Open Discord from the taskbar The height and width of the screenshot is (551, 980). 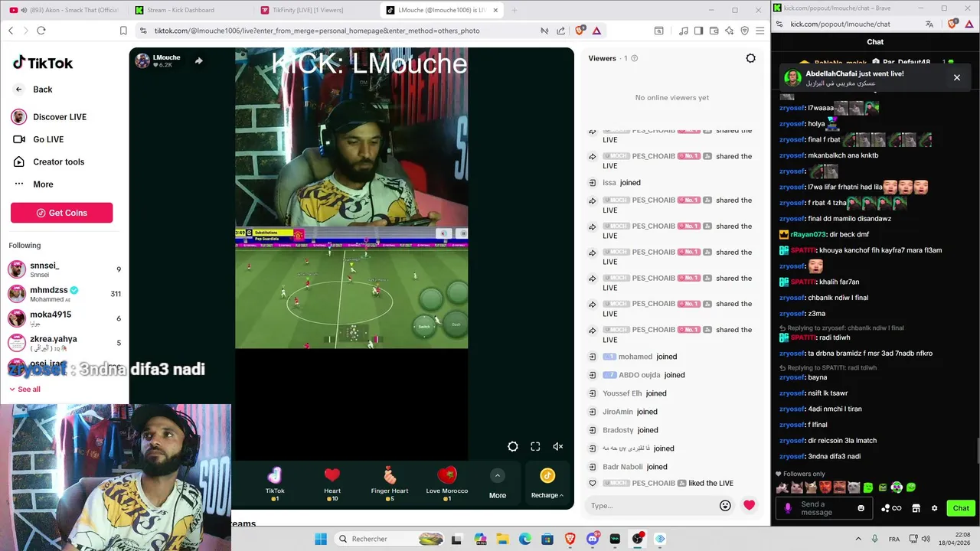point(592,539)
